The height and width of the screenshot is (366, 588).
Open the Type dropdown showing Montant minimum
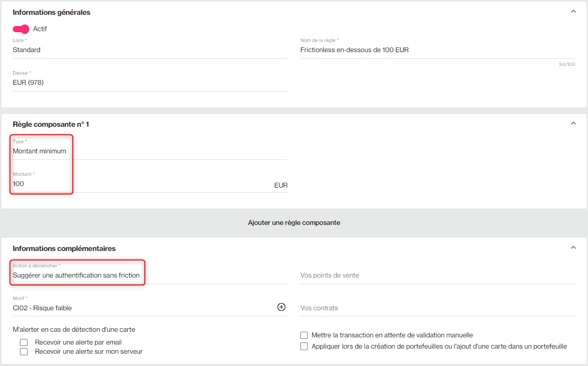click(x=149, y=151)
